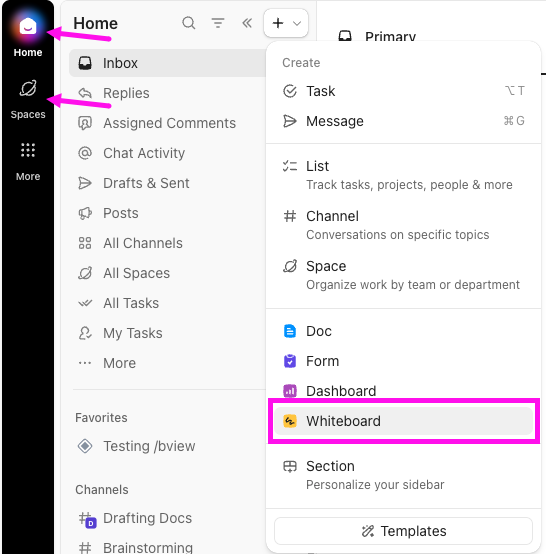Choose Form in the Create menu
Image resolution: width=546 pixels, height=554 pixels.
[404, 361]
